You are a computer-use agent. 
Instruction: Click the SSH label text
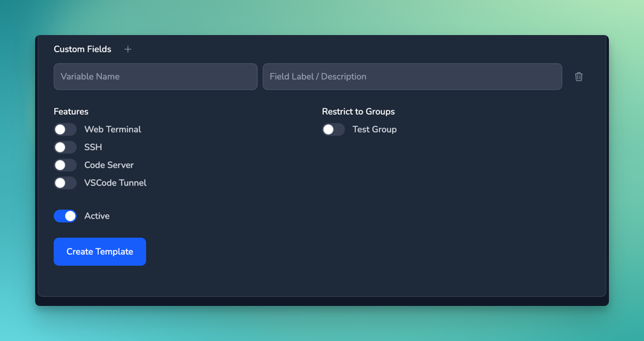click(93, 147)
